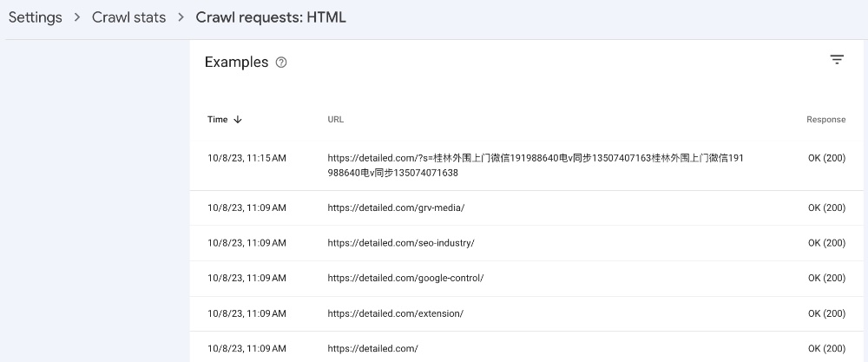Select Crawl requests: HTML breadcrumb title

(x=271, y=17)
